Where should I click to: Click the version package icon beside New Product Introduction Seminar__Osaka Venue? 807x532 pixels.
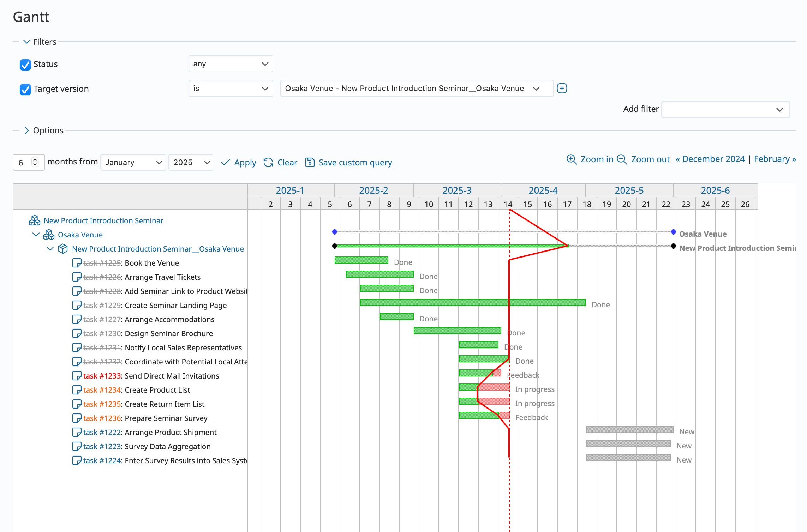click(x=63, y=248)
